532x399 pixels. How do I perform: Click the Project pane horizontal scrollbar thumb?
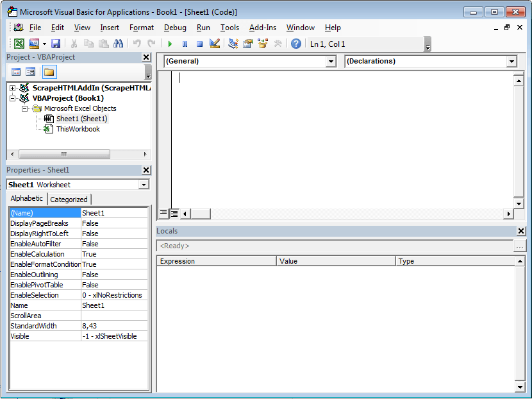64,154
